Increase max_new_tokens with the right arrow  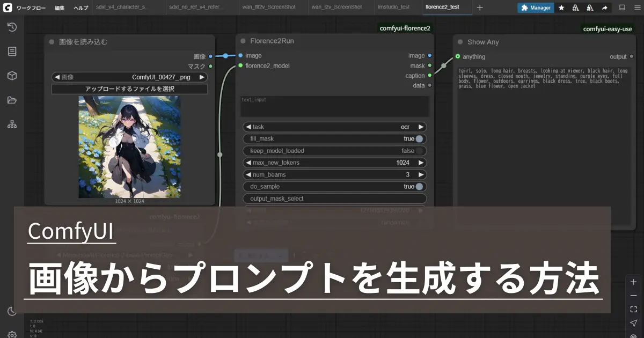(421, 163)
